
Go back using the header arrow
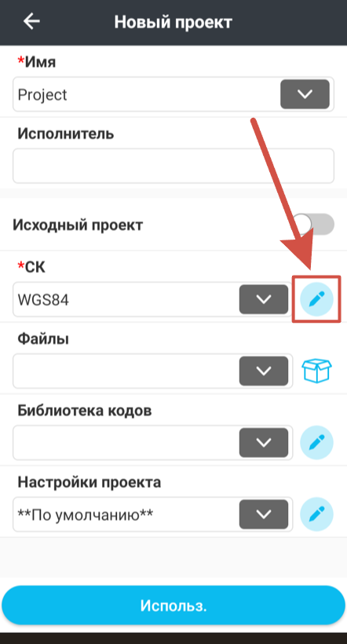pos(31,21)
